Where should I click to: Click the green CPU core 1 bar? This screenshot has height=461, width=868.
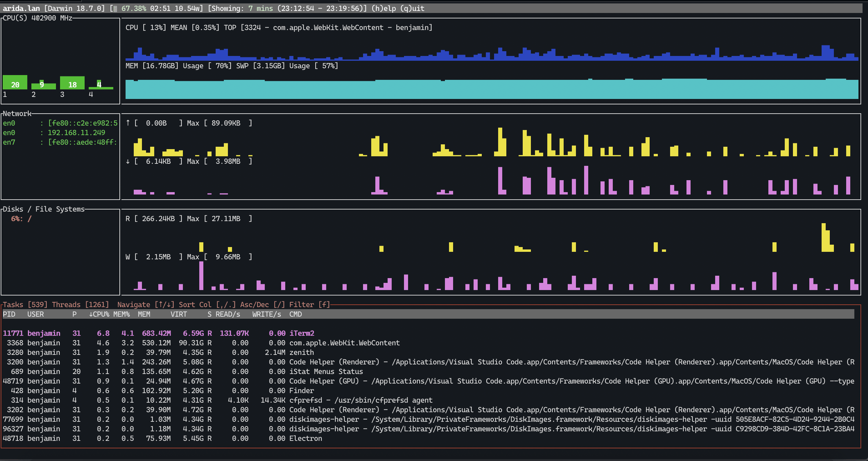(15, 82)
